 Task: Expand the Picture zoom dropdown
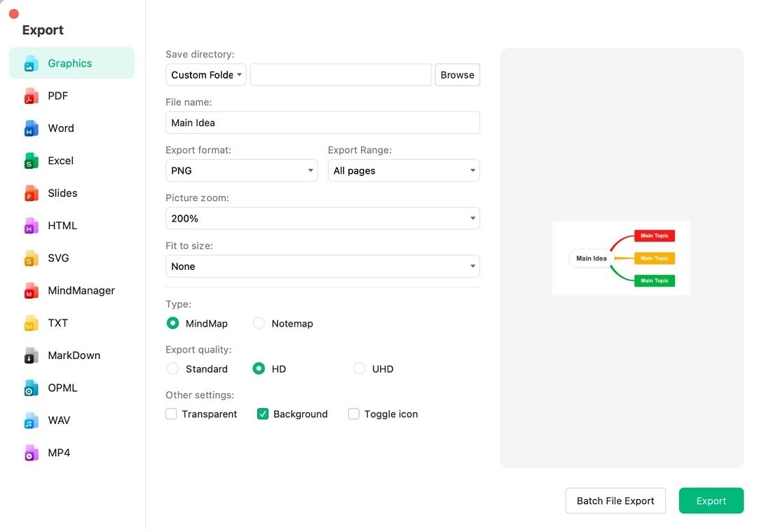pyautogui.click(x=322, y=218)
